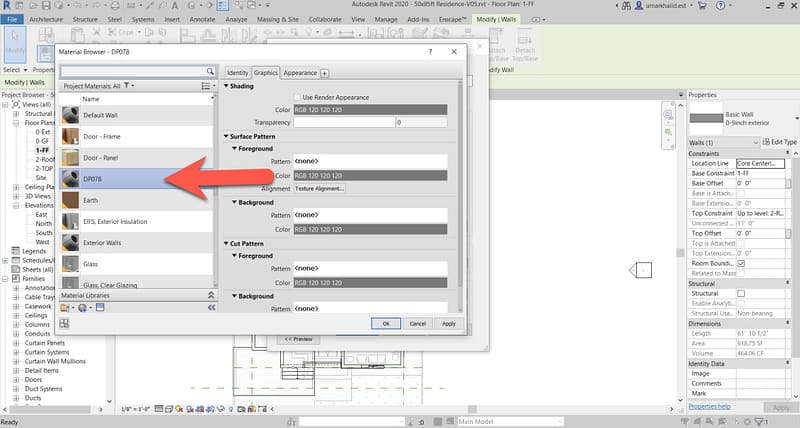
Task: Collapse the Surface Pattern section
Action: coord(226,136)
